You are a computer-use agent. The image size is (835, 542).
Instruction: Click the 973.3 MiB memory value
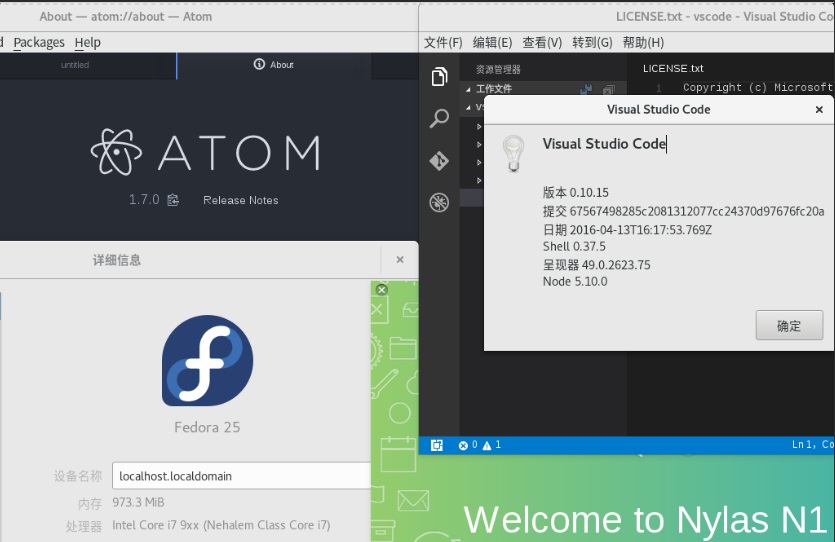click(138, 503)
